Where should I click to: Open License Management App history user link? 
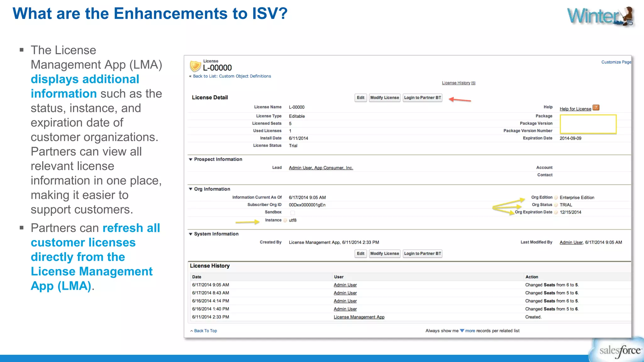tap(359, 317)
